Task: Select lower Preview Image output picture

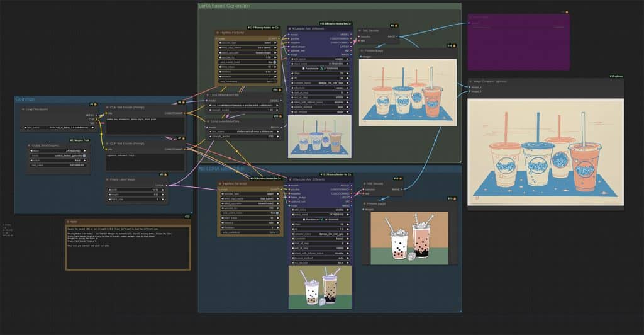Action: point(409,238)
